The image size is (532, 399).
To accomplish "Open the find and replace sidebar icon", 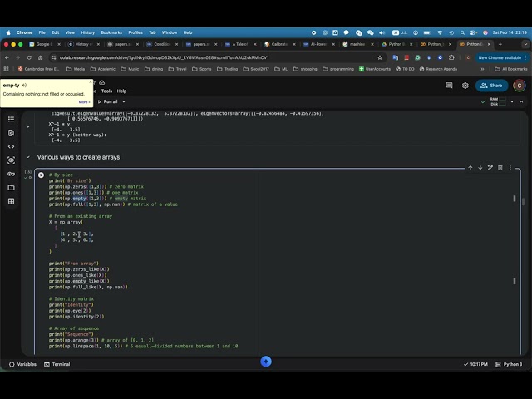I will click(11, 133).
